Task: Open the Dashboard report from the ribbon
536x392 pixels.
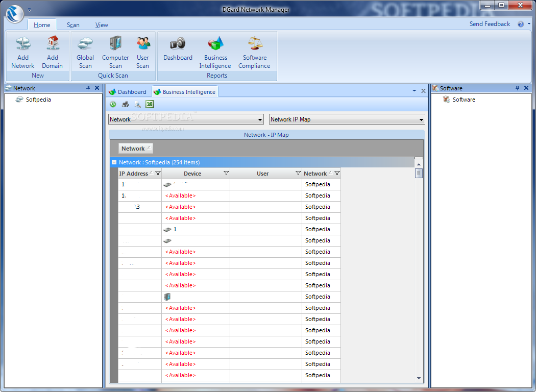Action: (178, 49)
